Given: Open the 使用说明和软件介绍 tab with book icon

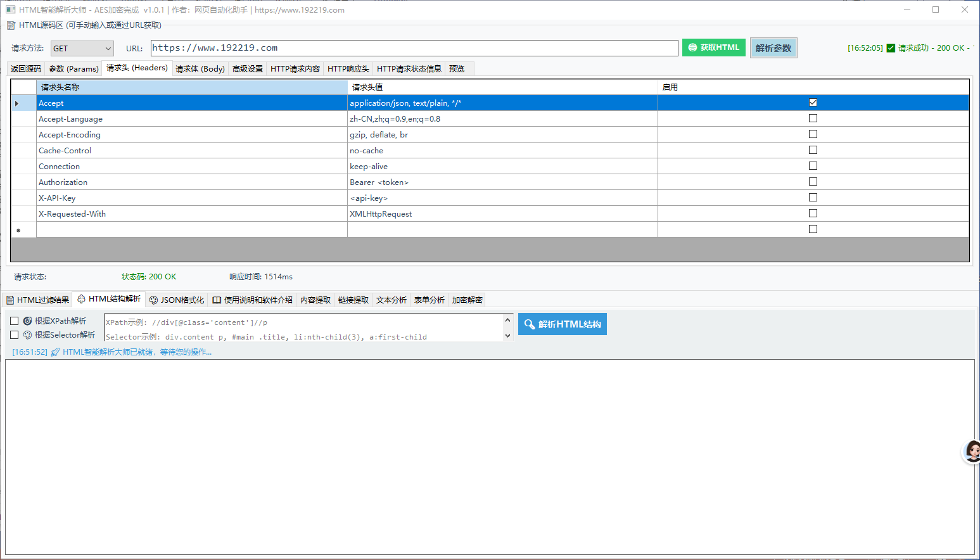Looking at the screenshot, I should pos(252,300).
